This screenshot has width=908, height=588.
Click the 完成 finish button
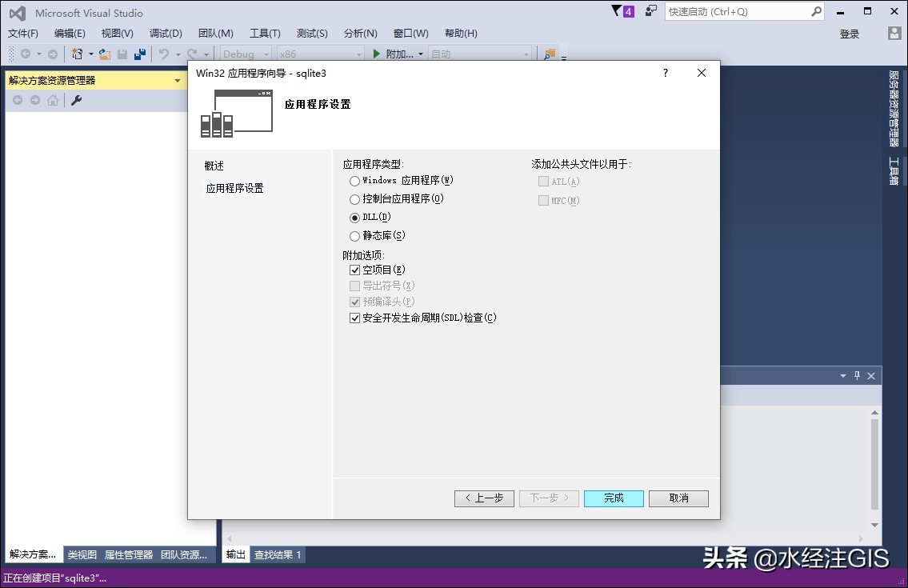coord(614,498)
